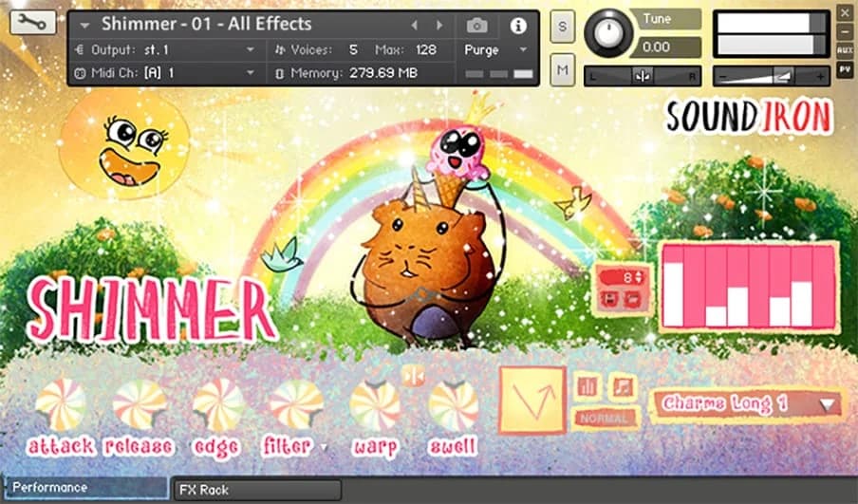Click the Tune value 0.00 field
This screenshot has width=858, height=504.
[664, 47]
